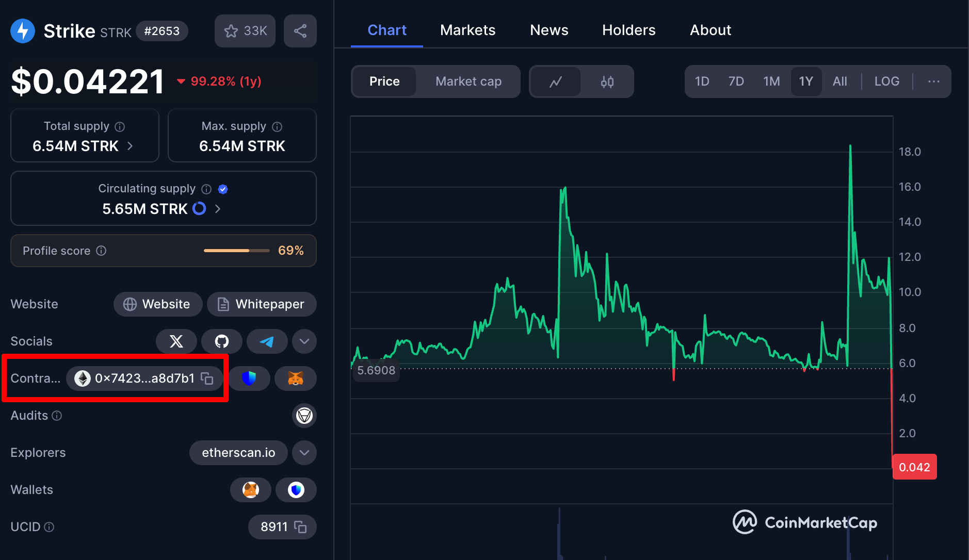This screenshot has height=560, width=969.
Task: Set chart range to All
Action: pos(840,81)
